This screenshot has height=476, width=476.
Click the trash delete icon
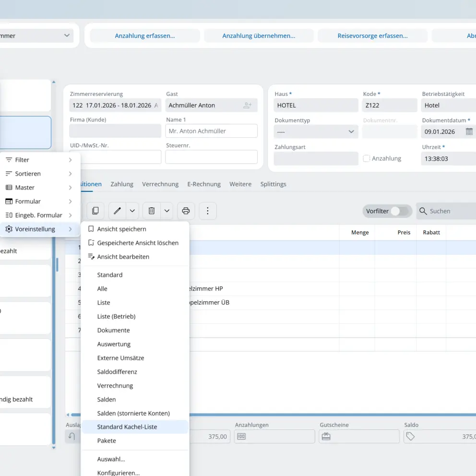tap(152, 211)
